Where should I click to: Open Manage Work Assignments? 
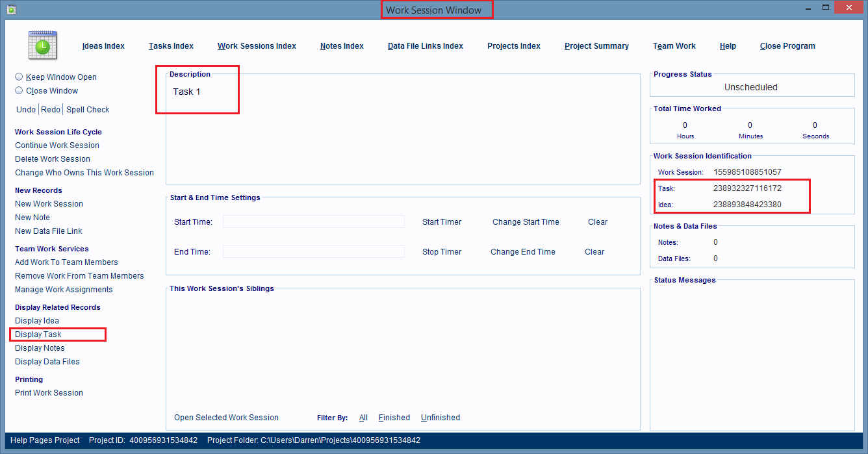(x=64, y=290)
